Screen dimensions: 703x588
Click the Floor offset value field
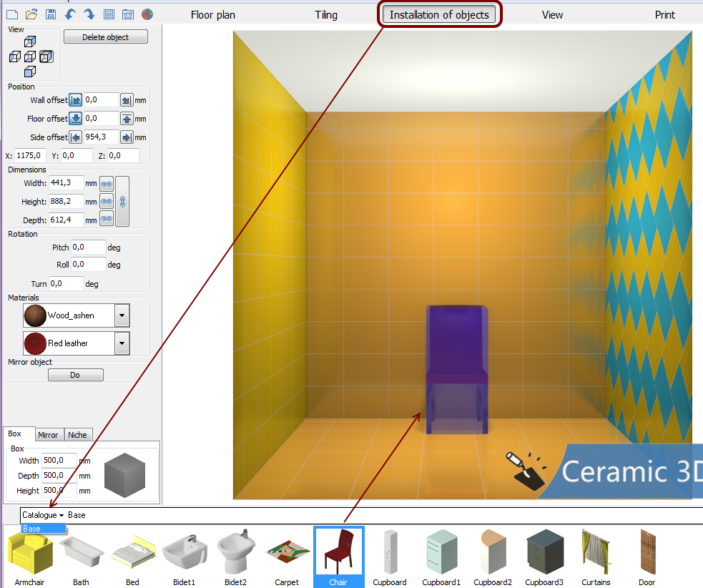click(x=102, y=119)
